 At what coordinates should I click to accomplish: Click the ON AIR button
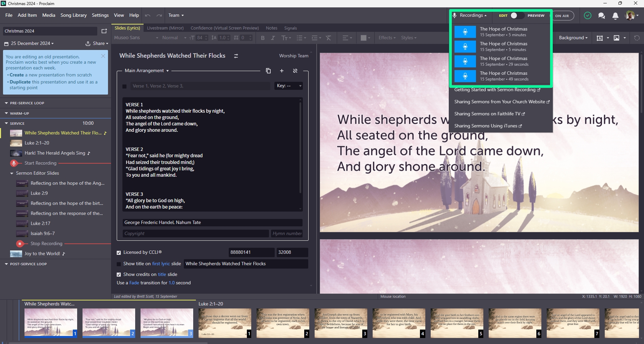click(x=562, y=16)
